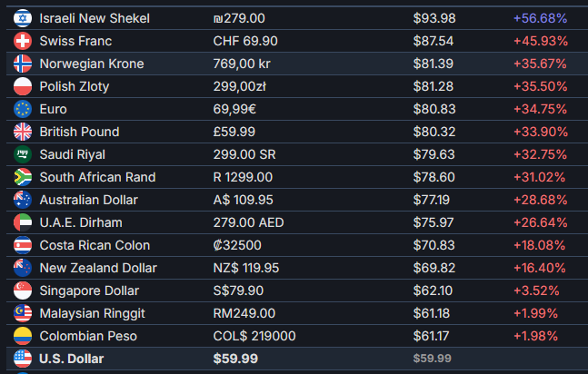Viewport: 588px width, 374px height.
Task: Click the European Union flag icon
Action: click(x=23, y=109)
